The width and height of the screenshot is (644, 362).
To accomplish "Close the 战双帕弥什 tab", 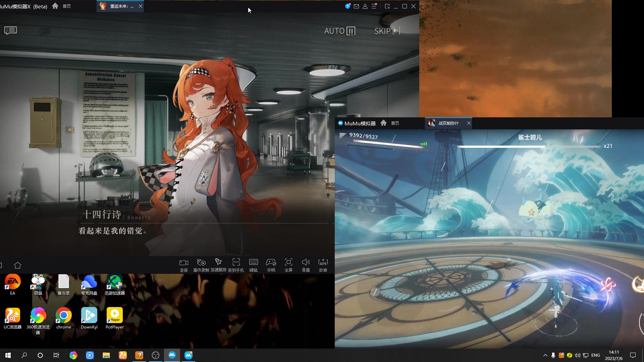I will click(469, 123).
